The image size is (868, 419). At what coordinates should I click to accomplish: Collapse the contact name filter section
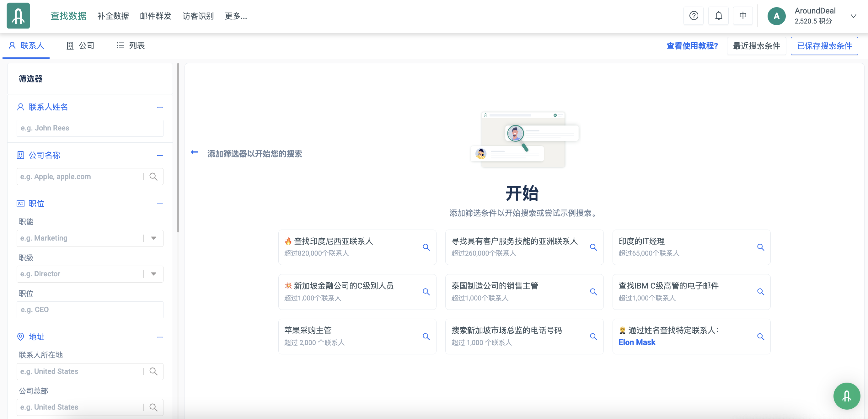pyautogui.click(x=160, y=107)
